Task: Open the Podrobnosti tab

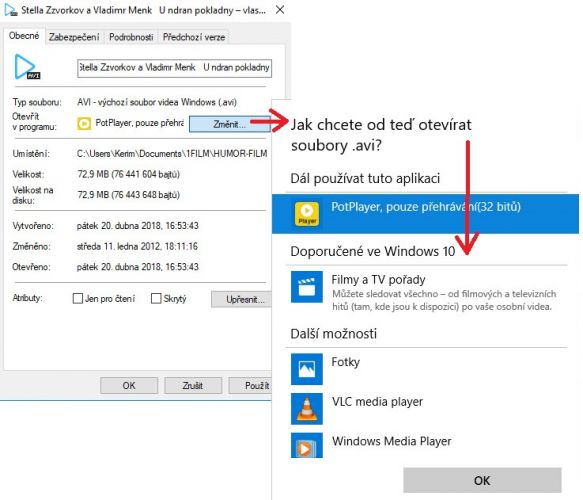Action: 131,37
